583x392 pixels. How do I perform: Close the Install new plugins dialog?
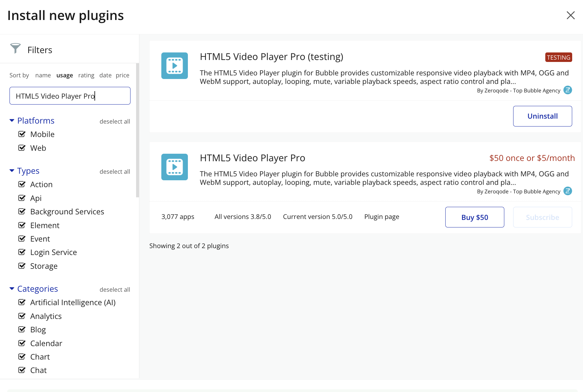pyautogui.click(x=571, y=15)
